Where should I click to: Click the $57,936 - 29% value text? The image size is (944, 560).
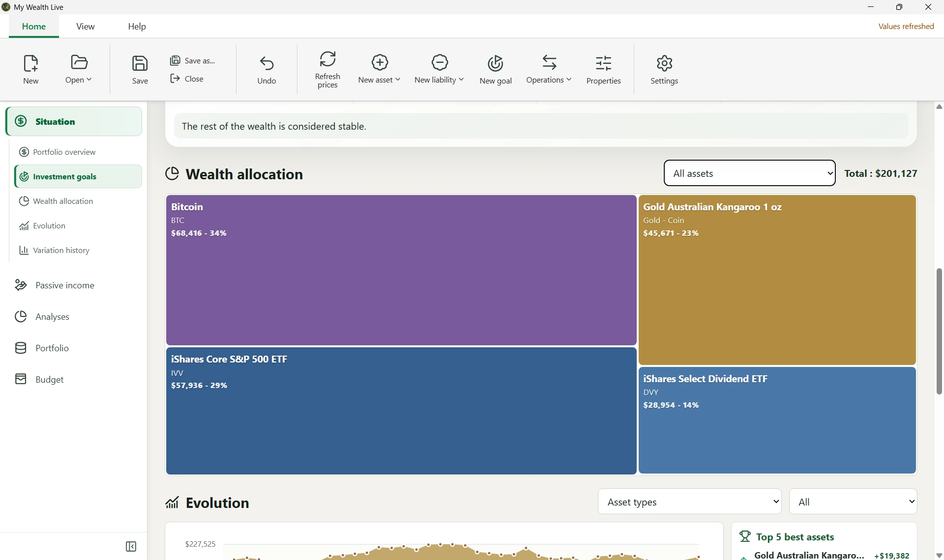[x=199, y=386]
